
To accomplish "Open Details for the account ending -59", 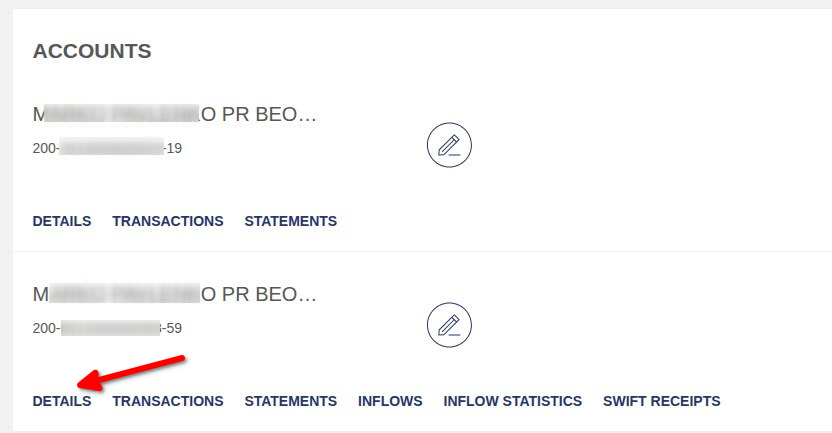I will coord(62,401).
